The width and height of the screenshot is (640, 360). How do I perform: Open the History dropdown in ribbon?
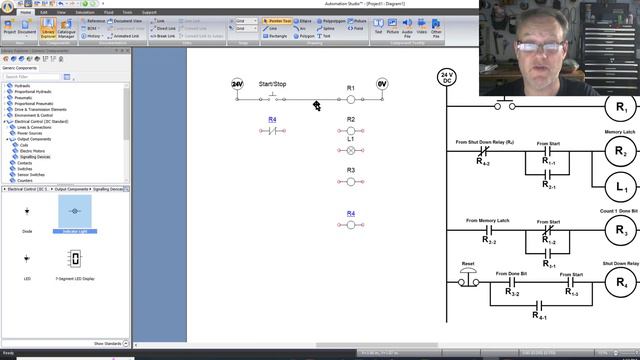click(92, 36)
